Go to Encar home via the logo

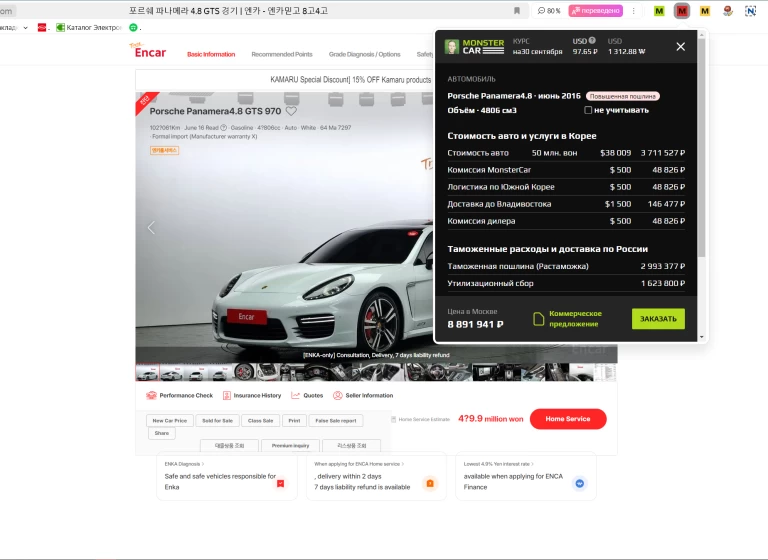coord(148,50)
